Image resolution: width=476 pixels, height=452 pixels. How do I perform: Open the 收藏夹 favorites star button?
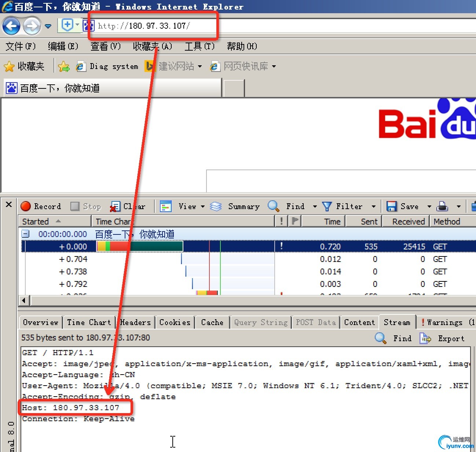point(24,66)
